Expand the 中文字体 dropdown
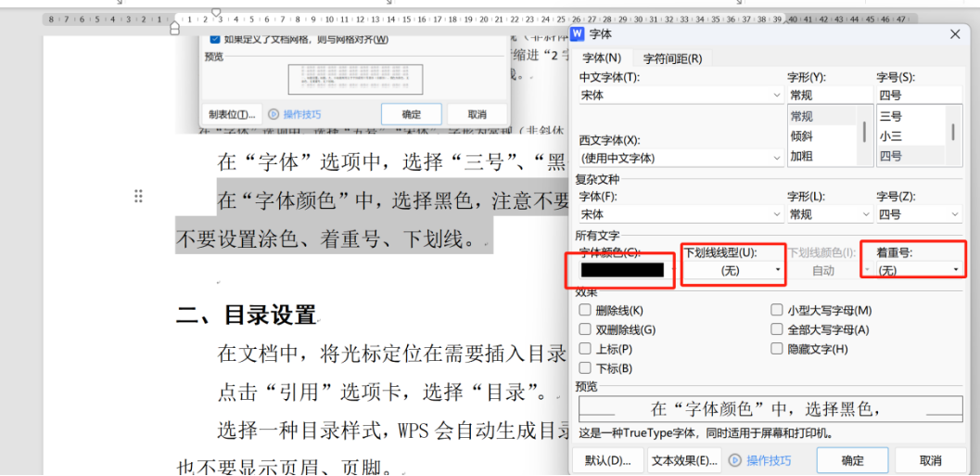This screenshot has width=980, height=476. 776,96
